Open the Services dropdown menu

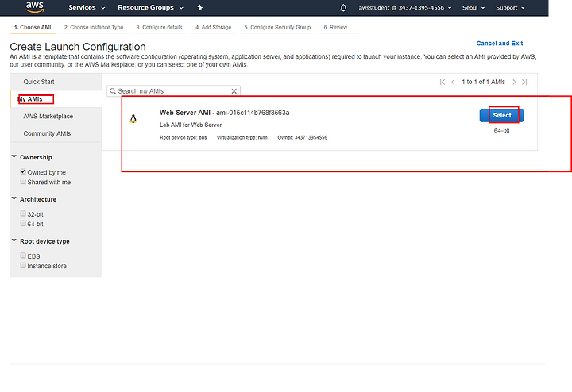(x=87, y=7)
